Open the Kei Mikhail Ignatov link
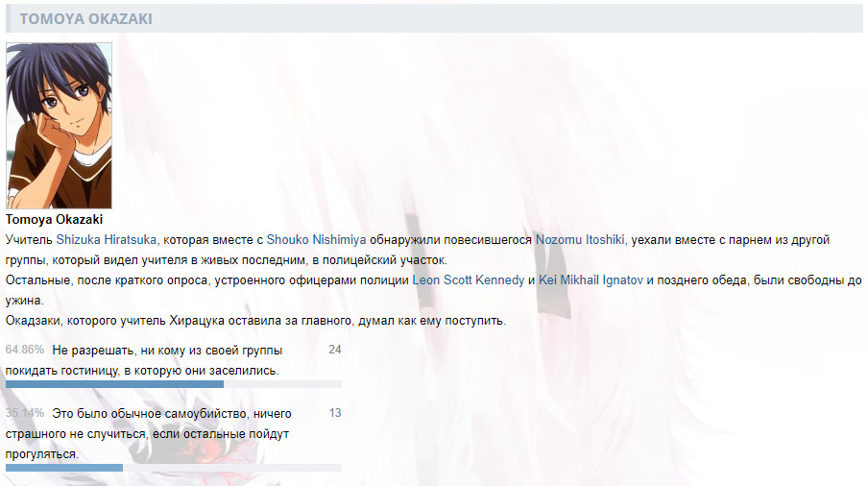868x486 pixels. click(591, 280)
